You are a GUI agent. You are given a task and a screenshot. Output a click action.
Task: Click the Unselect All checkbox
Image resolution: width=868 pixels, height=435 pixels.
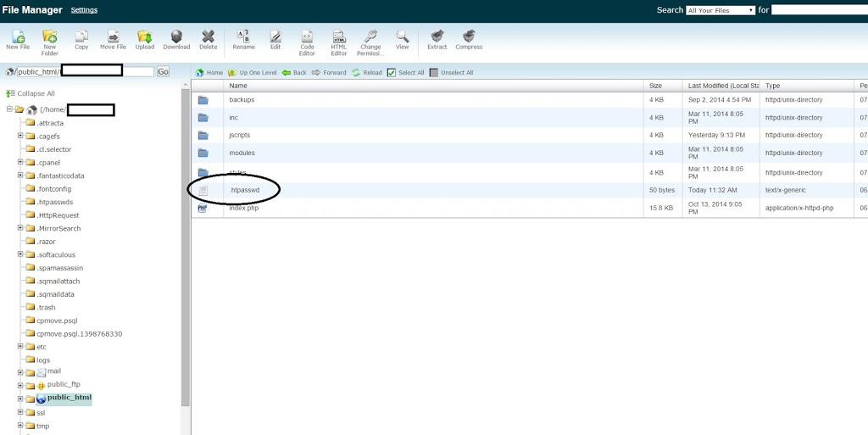tap(434, 73)
